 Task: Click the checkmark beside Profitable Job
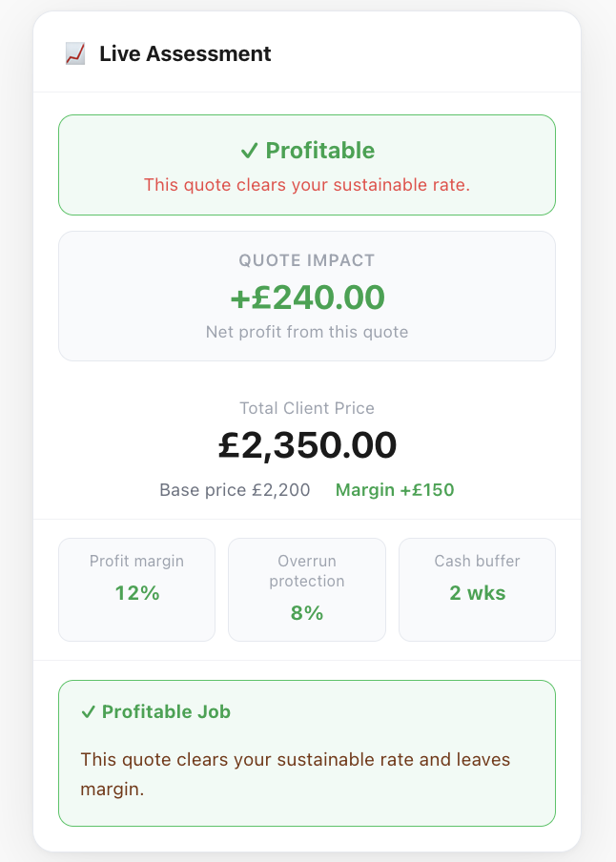click(x=88, y=711)
